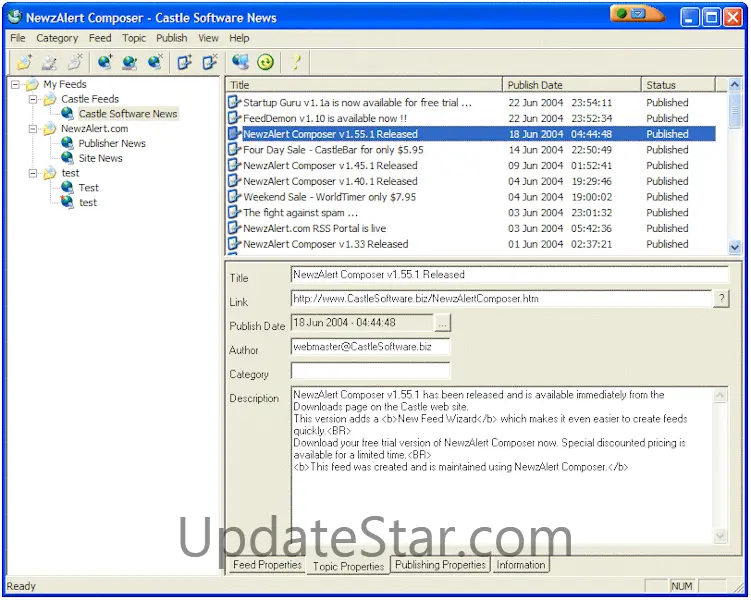Switch to the Publishing Properties tab
The height and width of the screenshot is (600, 751).
(x=440, y=565)
